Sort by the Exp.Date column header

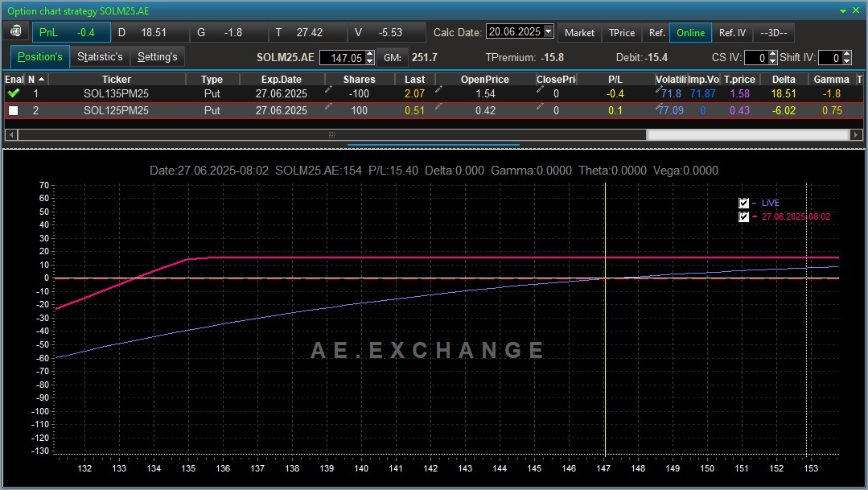pos(282,79)
